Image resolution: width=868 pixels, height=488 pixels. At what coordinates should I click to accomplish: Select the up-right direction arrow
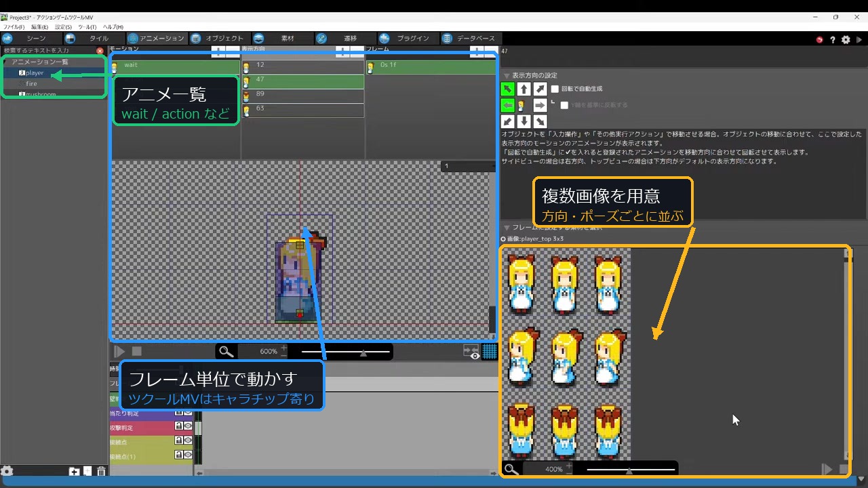click(540, 89)
